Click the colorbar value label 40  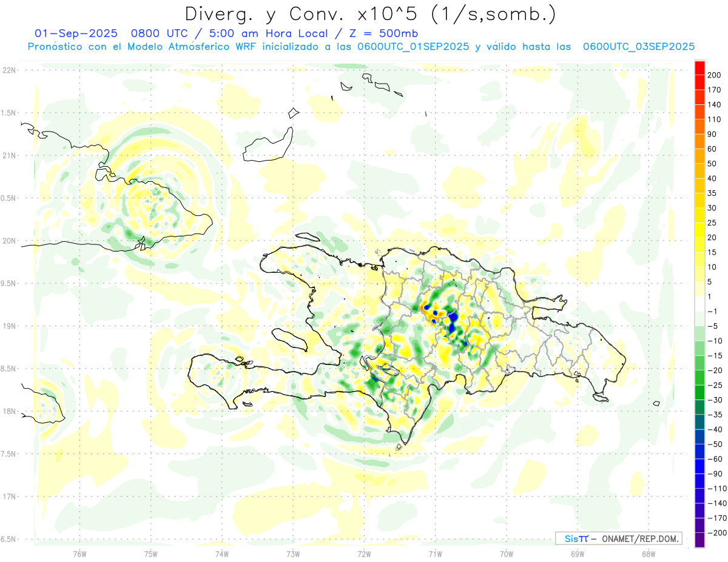click(x=712, y=179)
